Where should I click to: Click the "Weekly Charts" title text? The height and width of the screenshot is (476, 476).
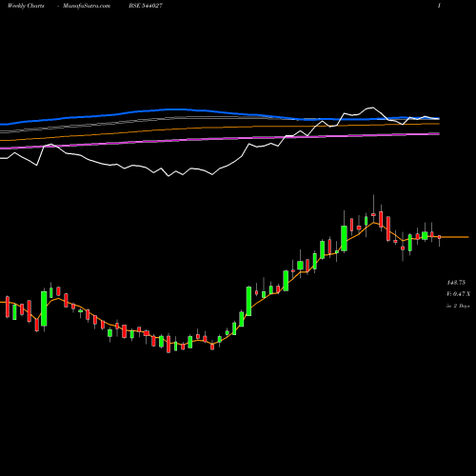pos(26,6)
